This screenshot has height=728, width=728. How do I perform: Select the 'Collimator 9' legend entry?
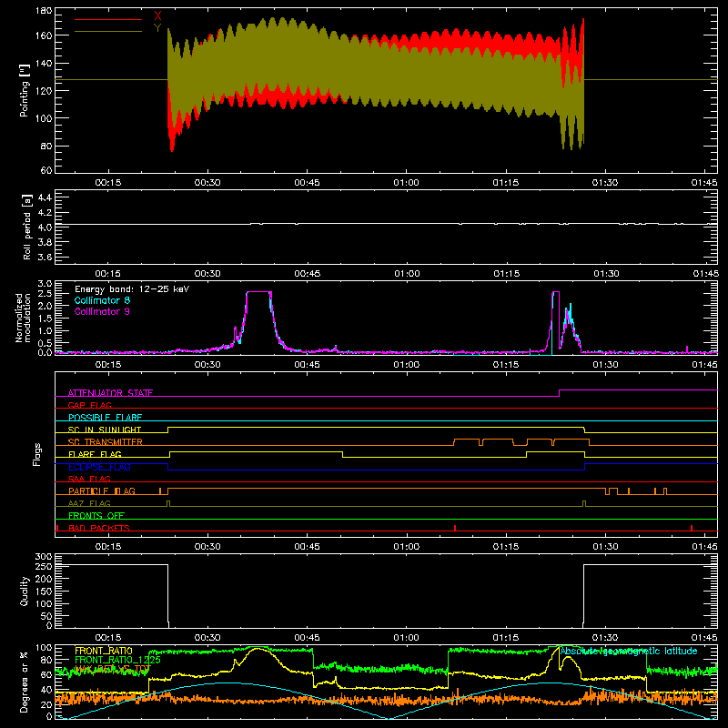(x=102, y=311)
